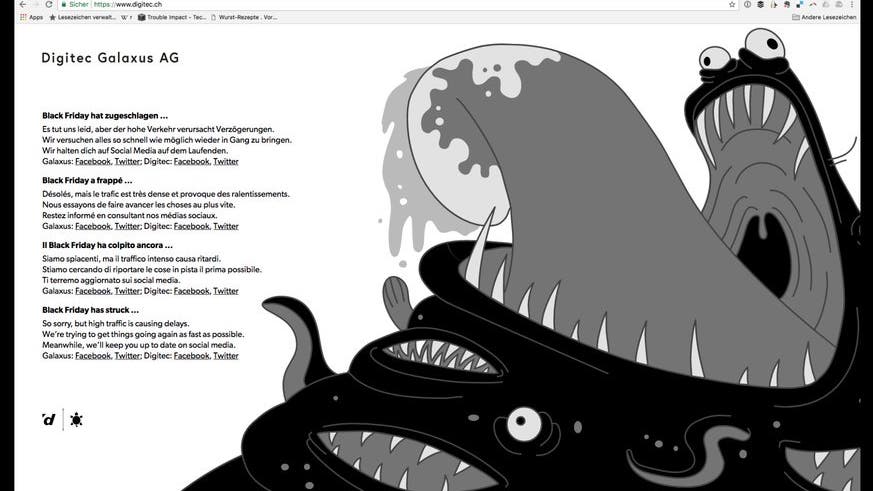Viewport: 873px width, 491px height.
Task: Open the circled-i extension icon
Action: point(748,4)
